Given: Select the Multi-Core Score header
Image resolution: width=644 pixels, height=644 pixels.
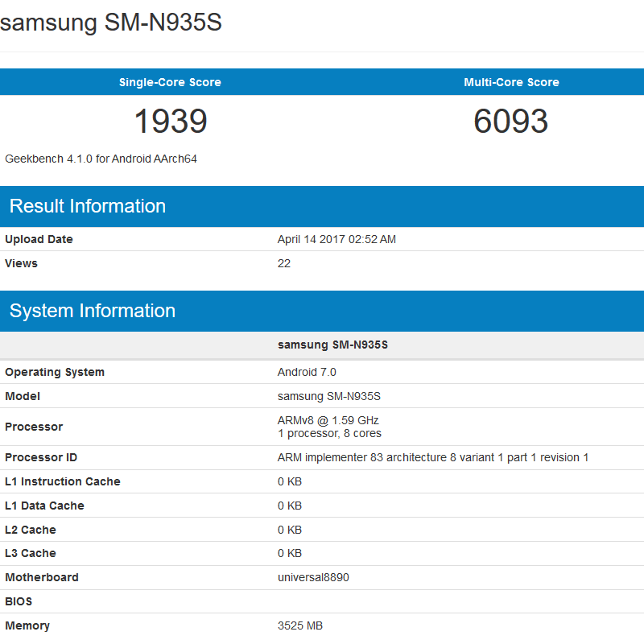Looking at the screenshot, I should point(511,81).
